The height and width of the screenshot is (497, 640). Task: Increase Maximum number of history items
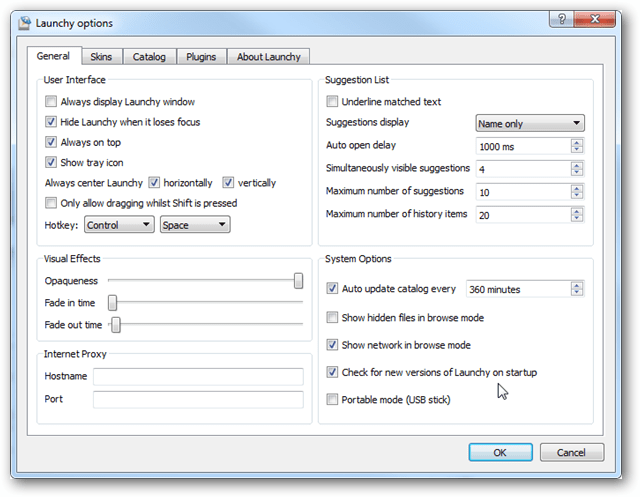(577, 211)
